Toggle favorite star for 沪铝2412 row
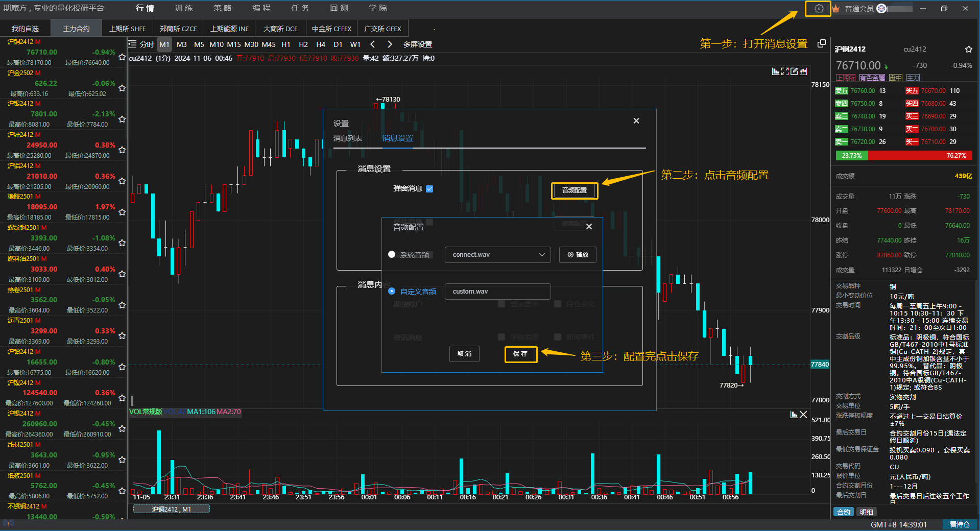 tap(122, 181)
